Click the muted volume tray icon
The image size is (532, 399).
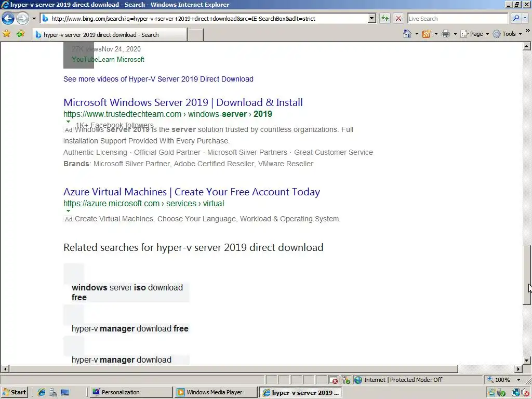[x=525, y=393]
